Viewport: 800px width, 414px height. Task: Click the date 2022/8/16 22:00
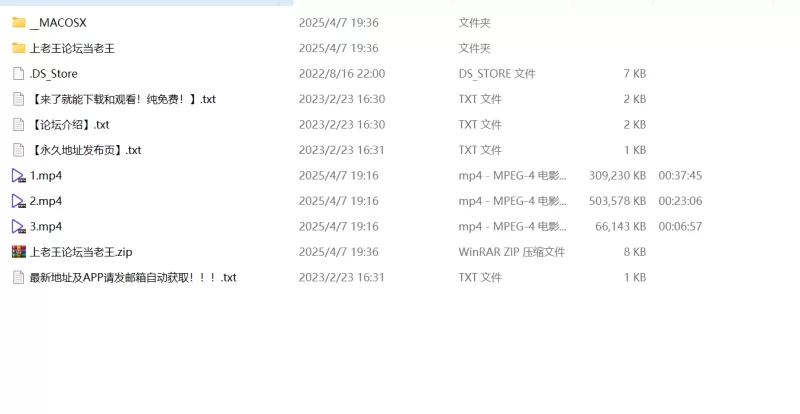(342, 74)
